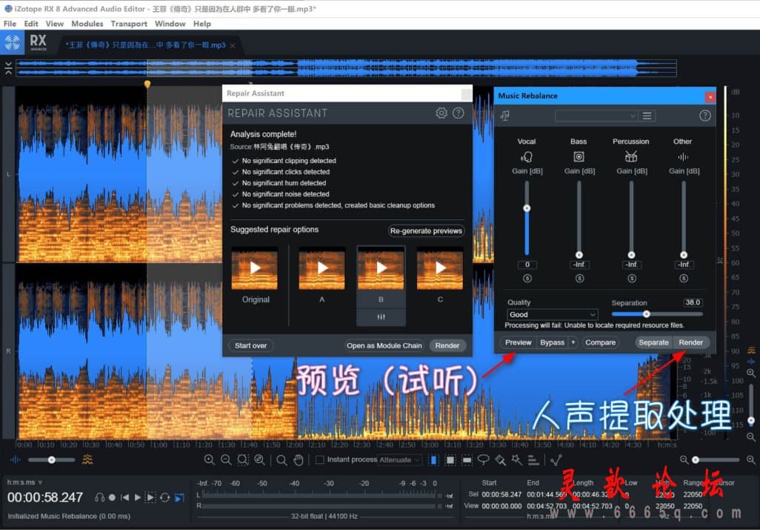Open the Quality dropdown set to Good
This screenshot has height=532, width=760.
pos(552,314)
